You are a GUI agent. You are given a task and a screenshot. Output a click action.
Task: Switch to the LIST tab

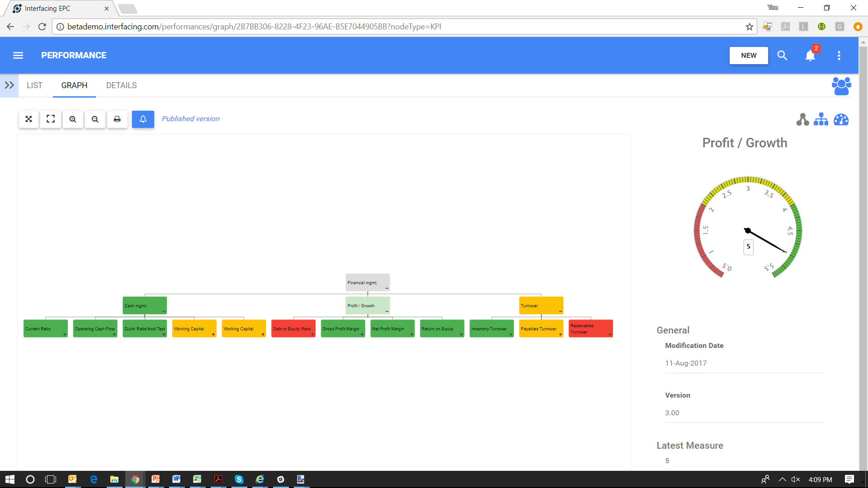(34, 85)
